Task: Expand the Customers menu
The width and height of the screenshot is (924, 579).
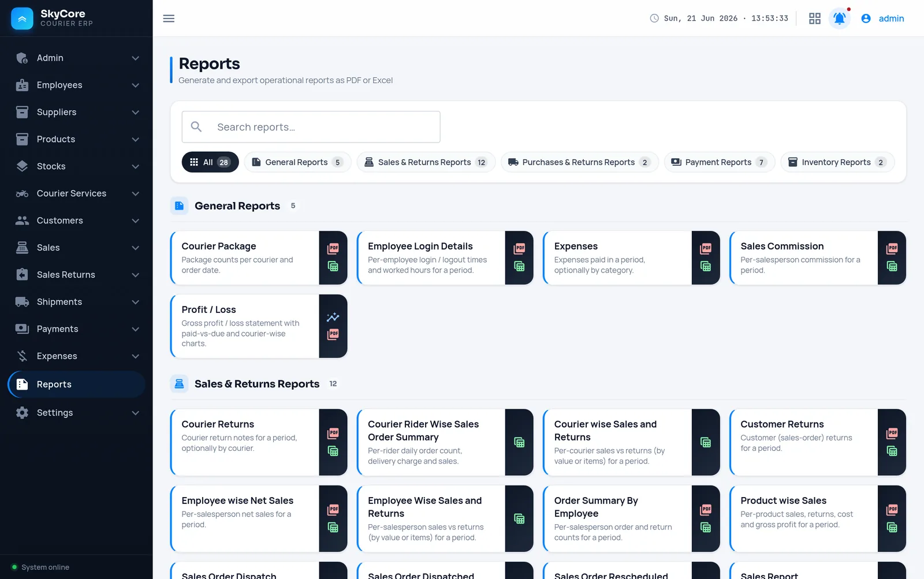Action: [76, 221]
